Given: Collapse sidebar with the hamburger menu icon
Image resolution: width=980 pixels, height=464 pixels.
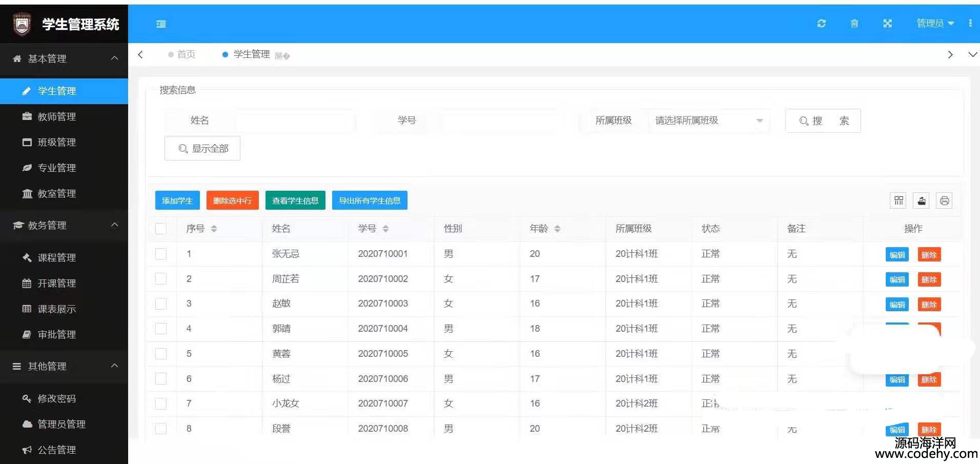Looking at the screenshot, I should [161, 24].
